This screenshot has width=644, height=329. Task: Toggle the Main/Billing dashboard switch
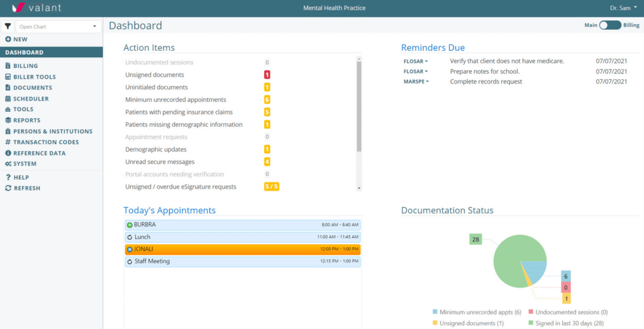tap(610, 25)
